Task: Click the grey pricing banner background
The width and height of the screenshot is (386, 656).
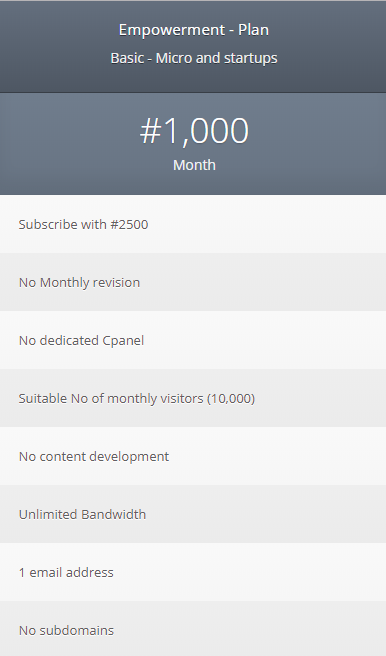Action: point(193,144)
